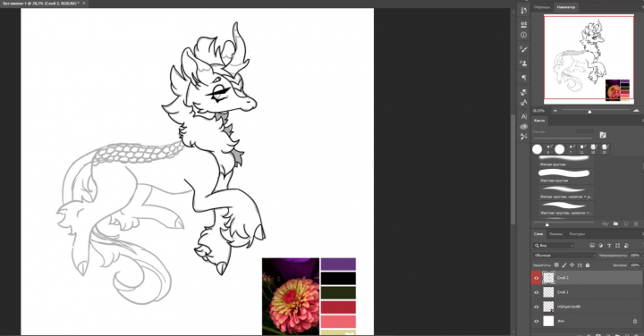Open the Properties panel icon in the dock
Image resolution: width=644 pixels, height=336 pixels.
523,24
